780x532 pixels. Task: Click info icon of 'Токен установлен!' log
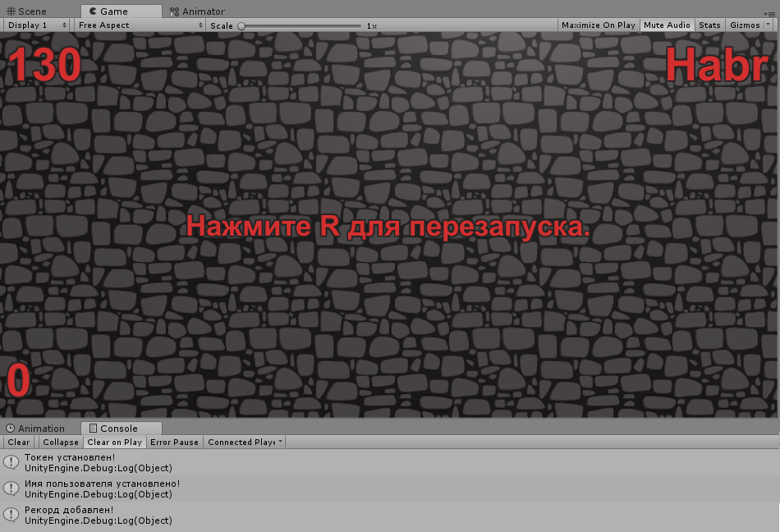point(11,462)
